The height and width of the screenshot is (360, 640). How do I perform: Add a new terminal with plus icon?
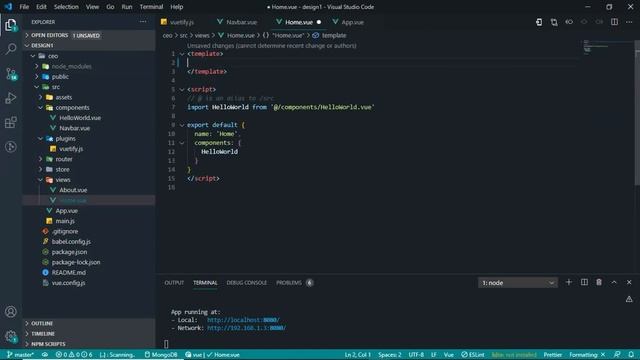tap(569, 282)
